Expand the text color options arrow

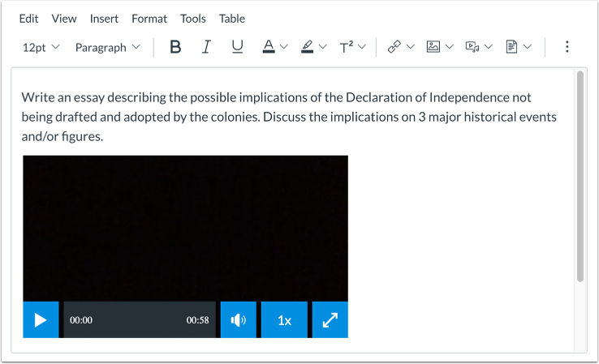click(284, 47)
